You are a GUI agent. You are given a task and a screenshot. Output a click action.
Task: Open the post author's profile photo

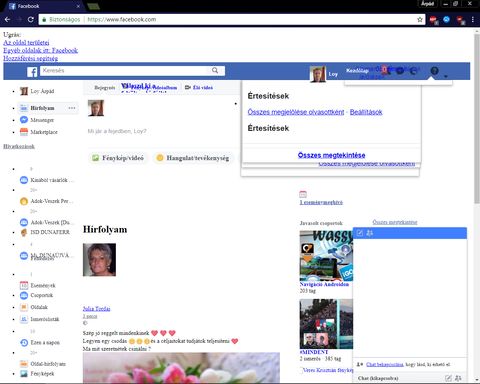tap(99, 260)
